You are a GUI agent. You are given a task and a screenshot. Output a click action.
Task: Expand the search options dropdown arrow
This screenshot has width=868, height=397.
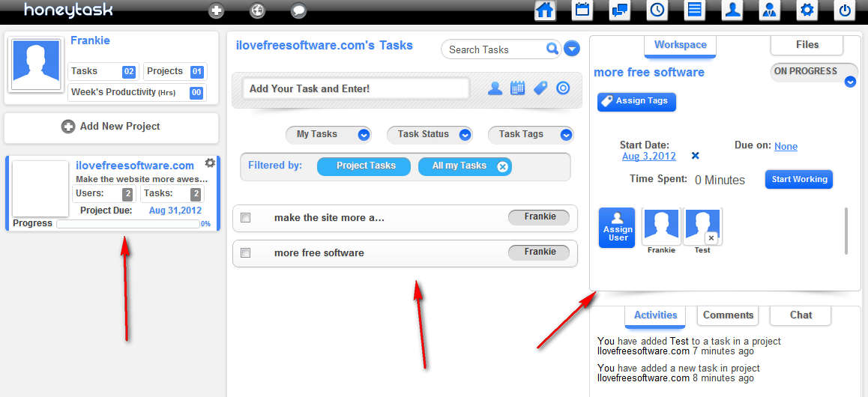click(x=571, y=49)
